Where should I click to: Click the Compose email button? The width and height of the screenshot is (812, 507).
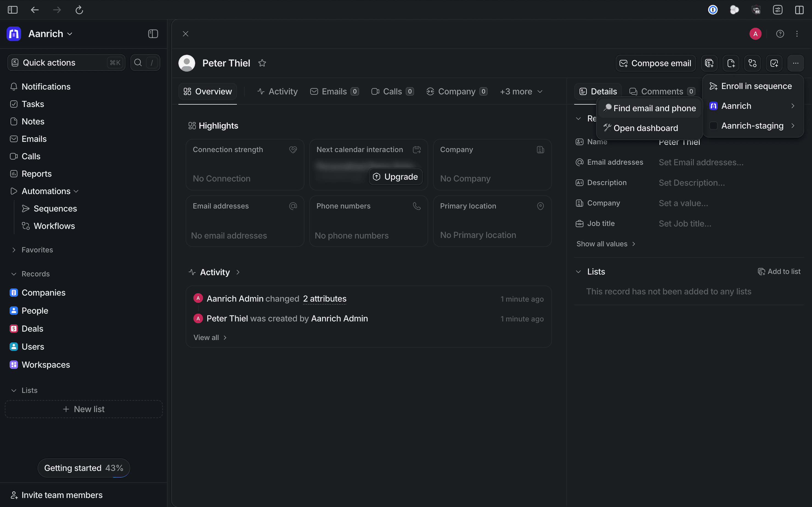click(x=655, y=63)
